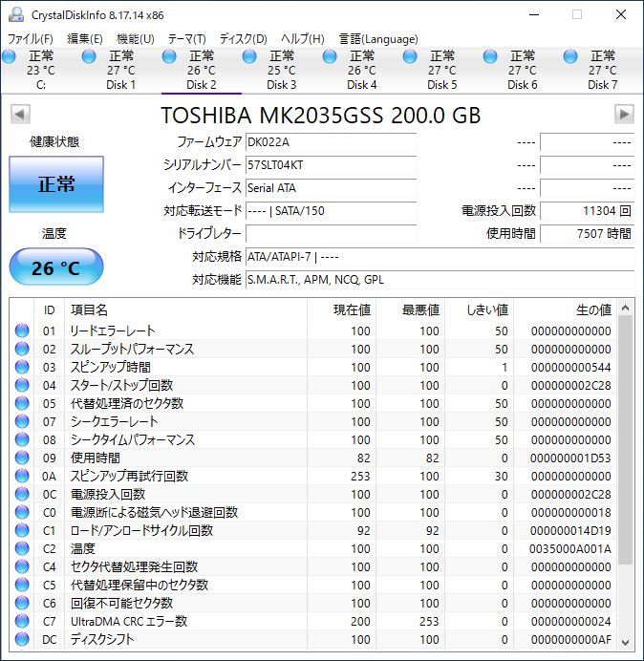Click status orb of row 05 代替処理済のセクタ数
The width and height of the screenshot is (644, 661).
(x=22, y=403)
